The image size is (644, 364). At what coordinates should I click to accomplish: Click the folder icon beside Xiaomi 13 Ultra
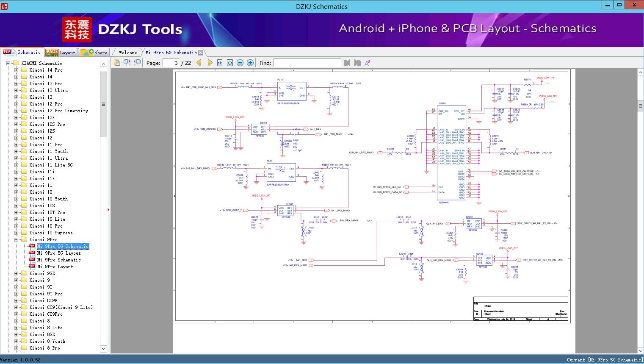coord(24,90)
